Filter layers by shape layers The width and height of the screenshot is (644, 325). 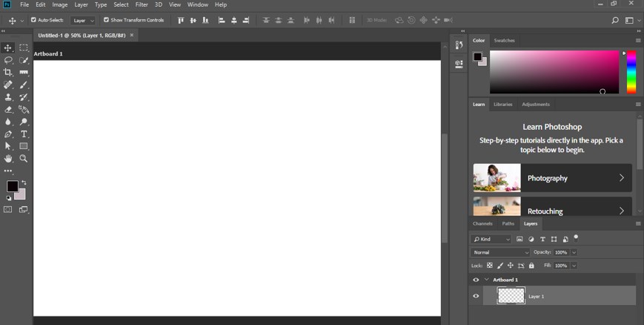click(554, 239)
